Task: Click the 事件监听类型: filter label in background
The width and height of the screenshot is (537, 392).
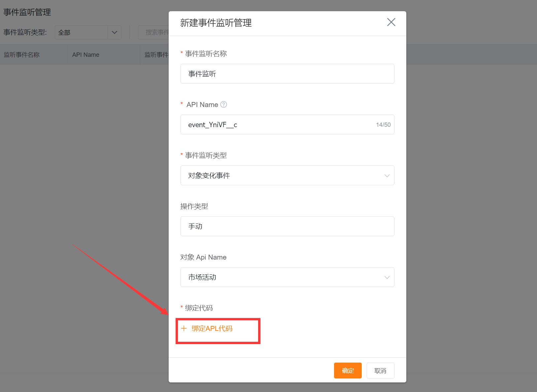Action: click(25, 32)
